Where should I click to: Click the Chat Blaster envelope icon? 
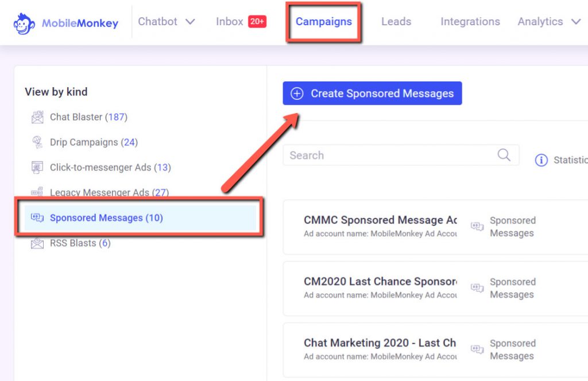(37, 117)
